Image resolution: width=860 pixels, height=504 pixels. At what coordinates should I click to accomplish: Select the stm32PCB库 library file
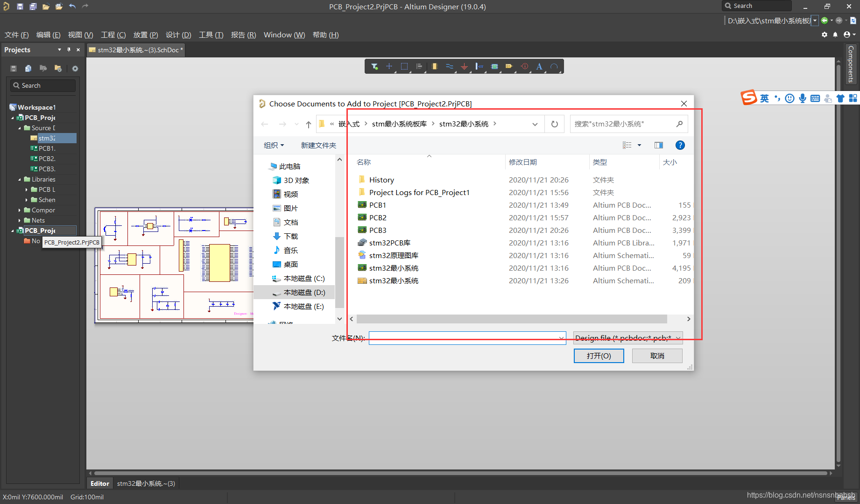(x=390, y=243)
